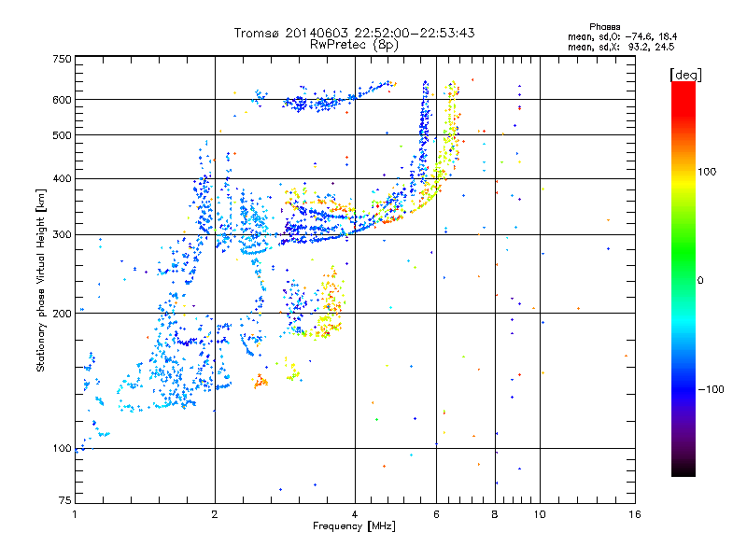Click the y-axis tick label '200'
Viewport: 747px width, 560px height.
pyautogui.click(x=62, y=314)
